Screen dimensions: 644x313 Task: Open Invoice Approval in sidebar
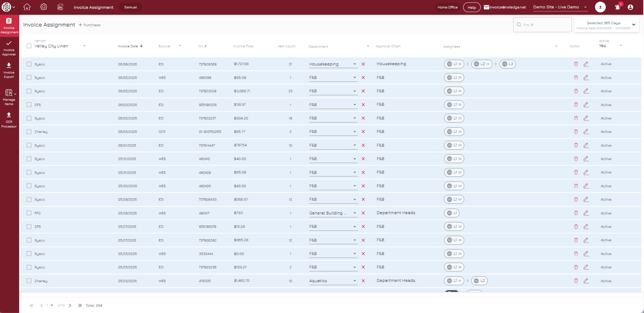click(x=9, y=48)
